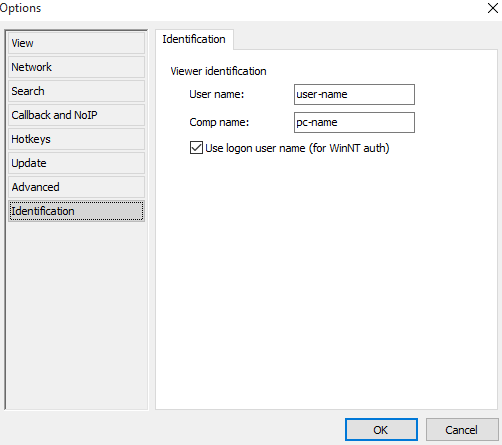Click the 'Comp name:' field label

pos(219,122)
